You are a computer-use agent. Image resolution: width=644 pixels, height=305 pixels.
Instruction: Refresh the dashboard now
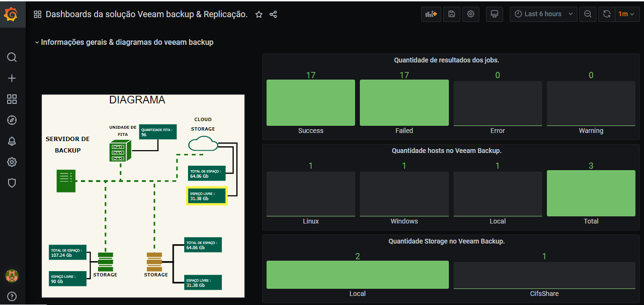607,14
